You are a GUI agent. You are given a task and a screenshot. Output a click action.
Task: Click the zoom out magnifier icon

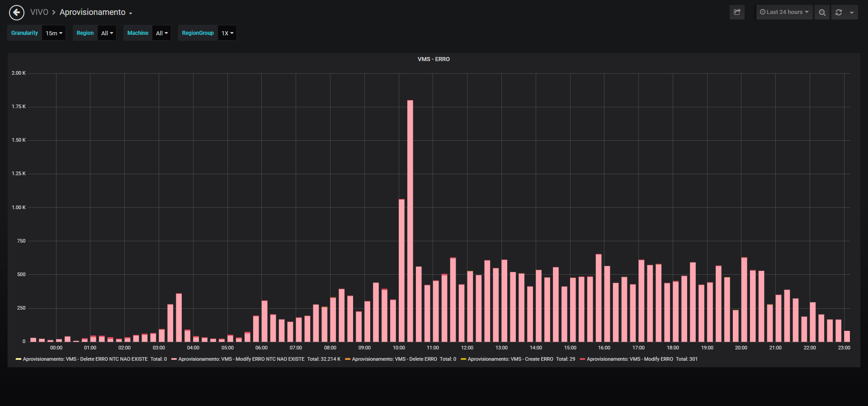tap(822, 12)
